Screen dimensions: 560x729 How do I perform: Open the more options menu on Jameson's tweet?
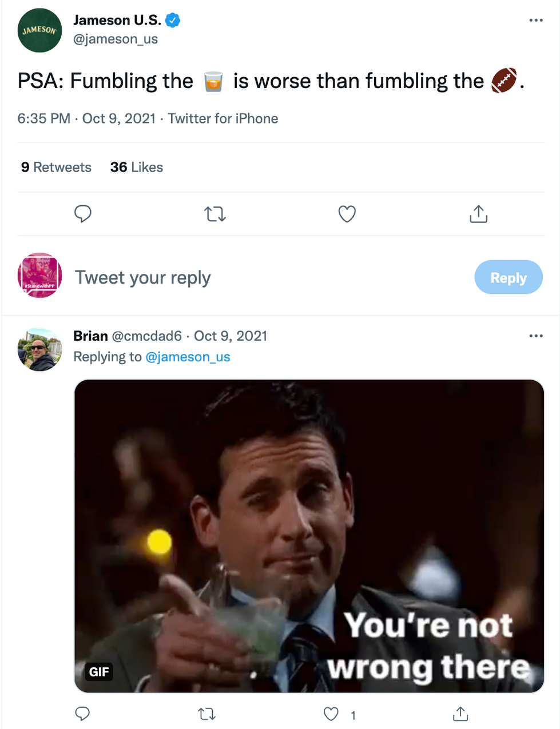536,21
